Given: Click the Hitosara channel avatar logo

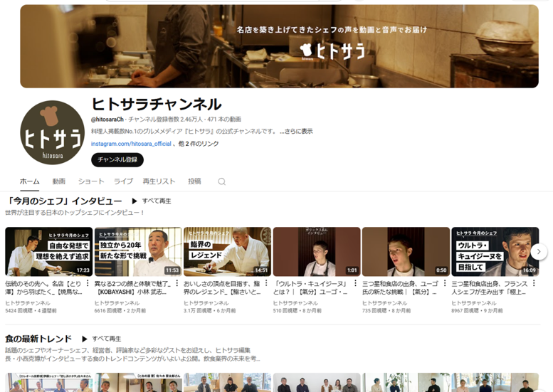Looking at the screenshot, I should coord(52,132).
